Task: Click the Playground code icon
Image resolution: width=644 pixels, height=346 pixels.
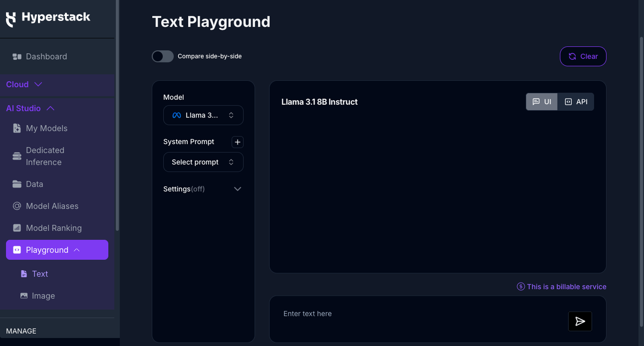Action: 17,250
